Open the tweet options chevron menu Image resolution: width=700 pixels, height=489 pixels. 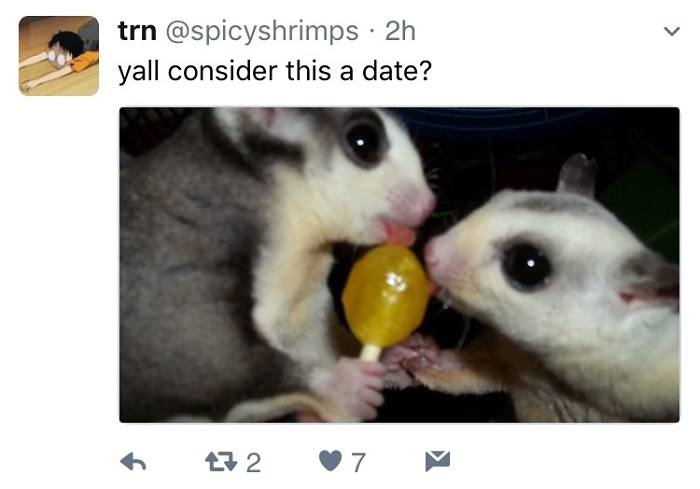[671, 31]
